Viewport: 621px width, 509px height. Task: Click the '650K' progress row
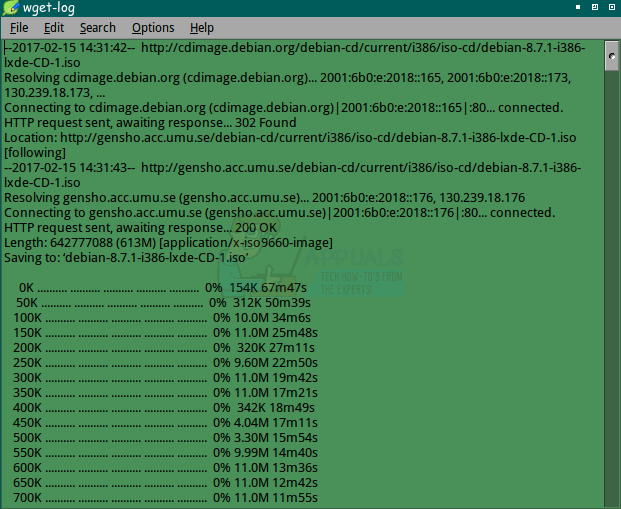coord(165,483)
